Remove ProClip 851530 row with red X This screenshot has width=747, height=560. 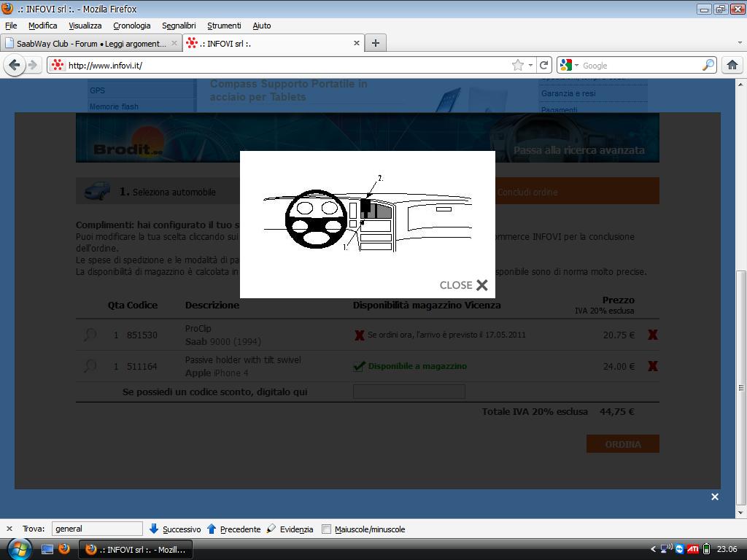(x=653, y=335)
